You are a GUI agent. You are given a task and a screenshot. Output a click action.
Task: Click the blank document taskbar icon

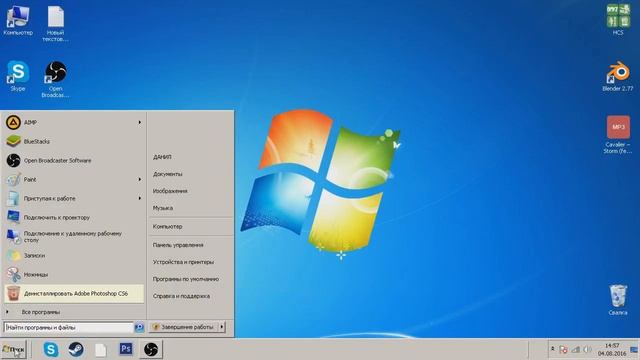click(x=101, y=349)
